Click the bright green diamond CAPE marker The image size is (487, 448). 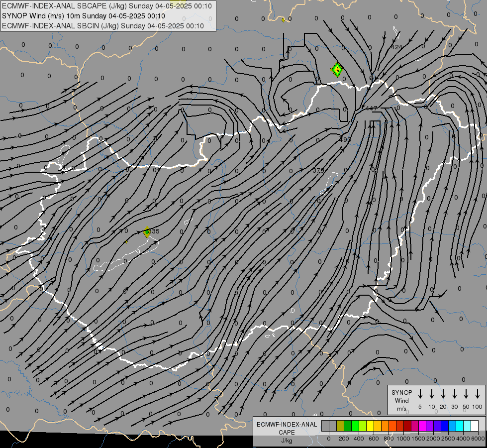[x=337, y=70]
